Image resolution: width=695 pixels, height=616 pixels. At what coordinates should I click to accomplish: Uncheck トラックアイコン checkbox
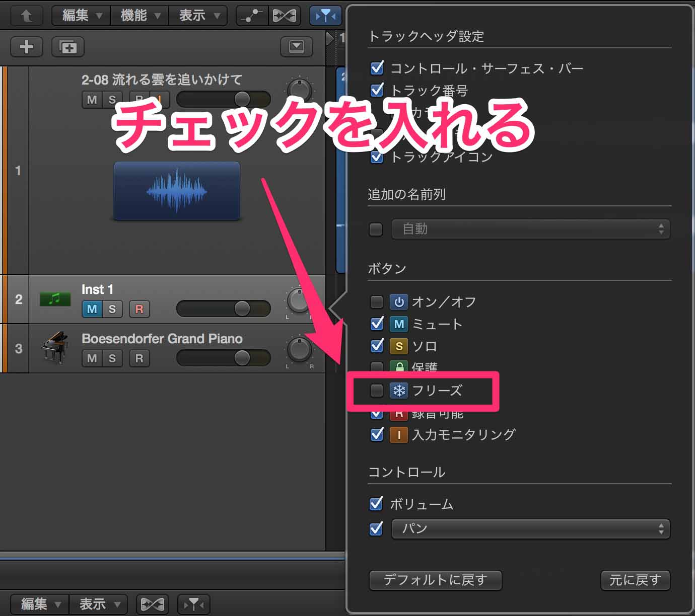pos(377,157)
